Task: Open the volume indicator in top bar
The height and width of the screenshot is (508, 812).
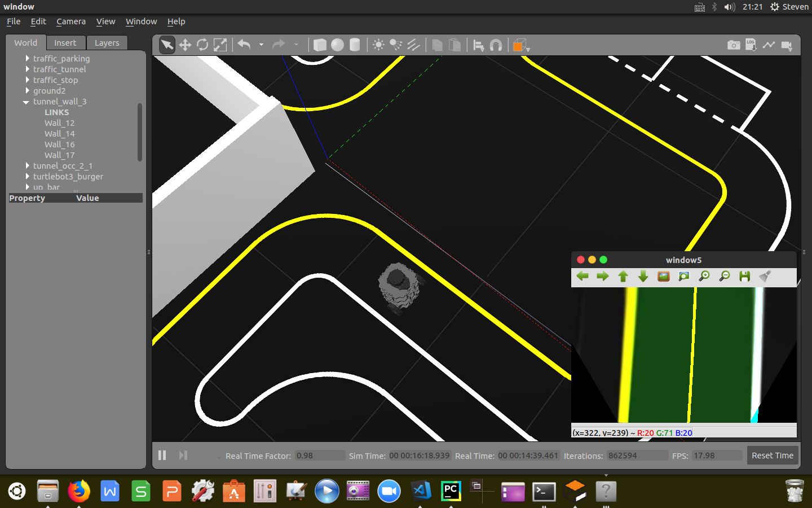Action: coord(730,7)
